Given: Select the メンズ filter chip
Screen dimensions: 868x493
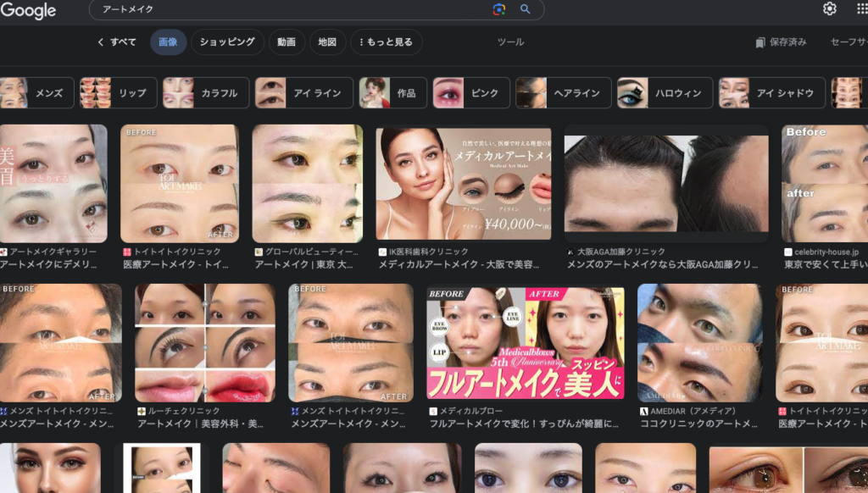Looking at the screenshot, I should point(51,93).
